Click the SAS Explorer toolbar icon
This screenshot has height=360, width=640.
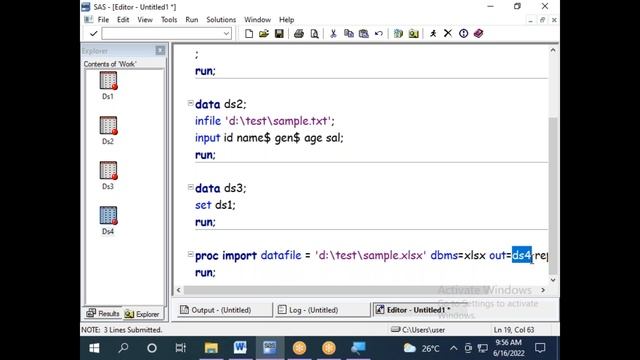point(413,33)
